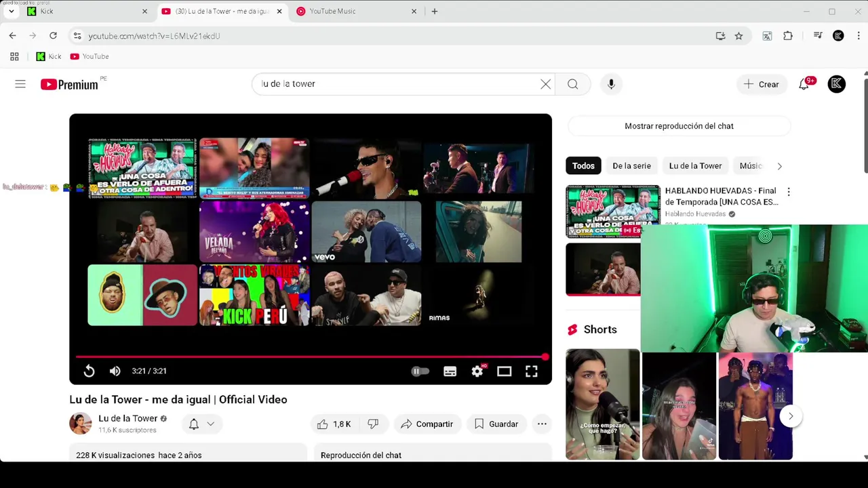Open the HABLANDO HUEVADAS Final de Temporada title
This screenshot has height=488, width=868.
(x=722, y=197)
